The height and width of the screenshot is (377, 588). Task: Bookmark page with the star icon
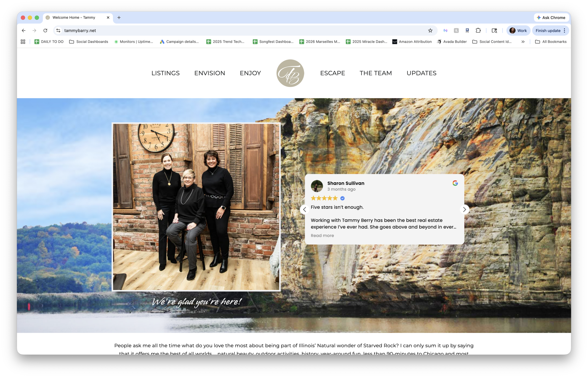pyautogui.click(x=430, y=31)
